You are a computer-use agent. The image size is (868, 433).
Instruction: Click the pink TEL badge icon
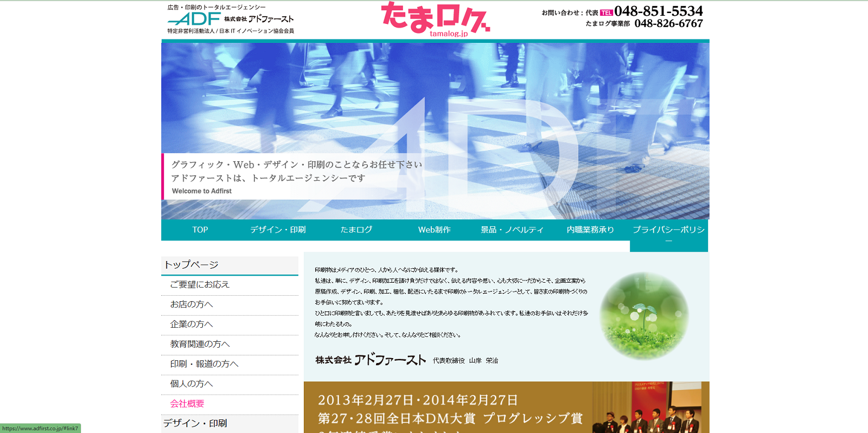pos(607,12)
